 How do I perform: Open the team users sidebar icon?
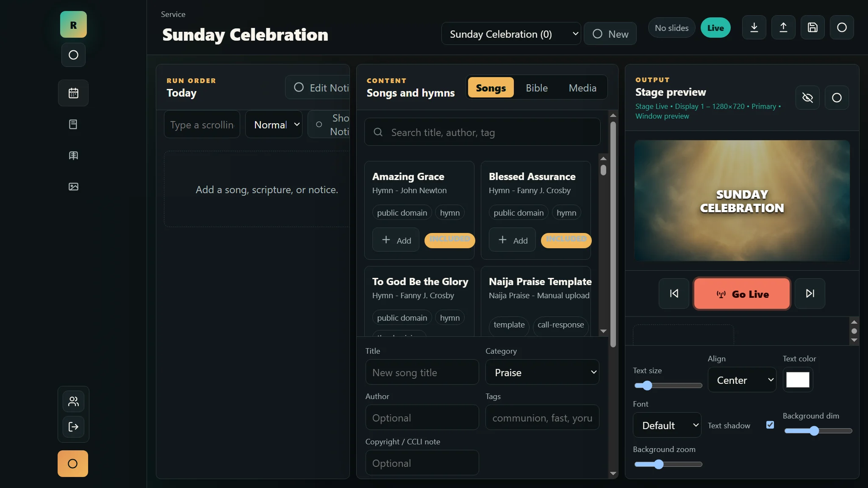73,401
